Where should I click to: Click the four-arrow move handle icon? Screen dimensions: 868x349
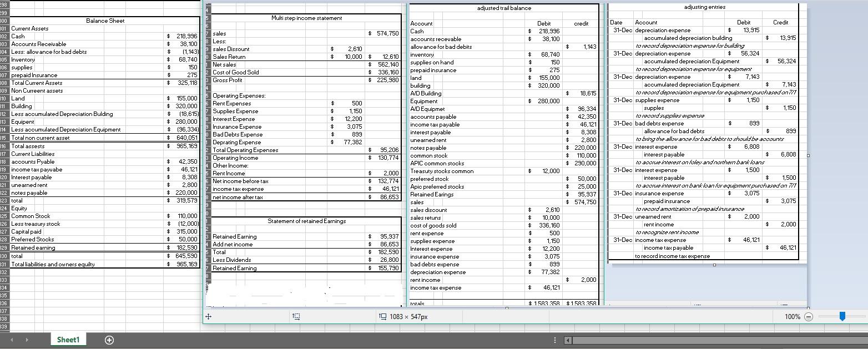tap(209, 316)
